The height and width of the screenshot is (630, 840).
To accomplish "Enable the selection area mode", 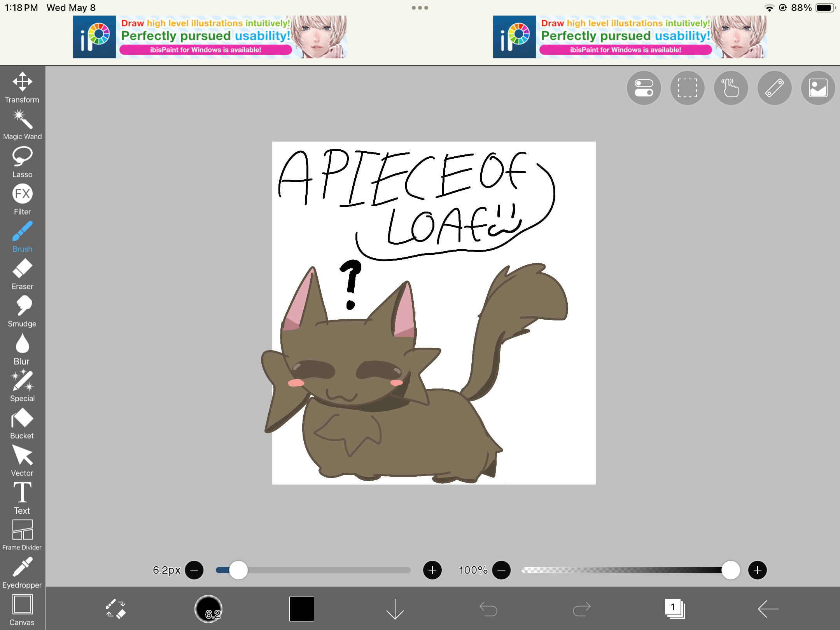I will pyautogui.click(x=687, y=88).
